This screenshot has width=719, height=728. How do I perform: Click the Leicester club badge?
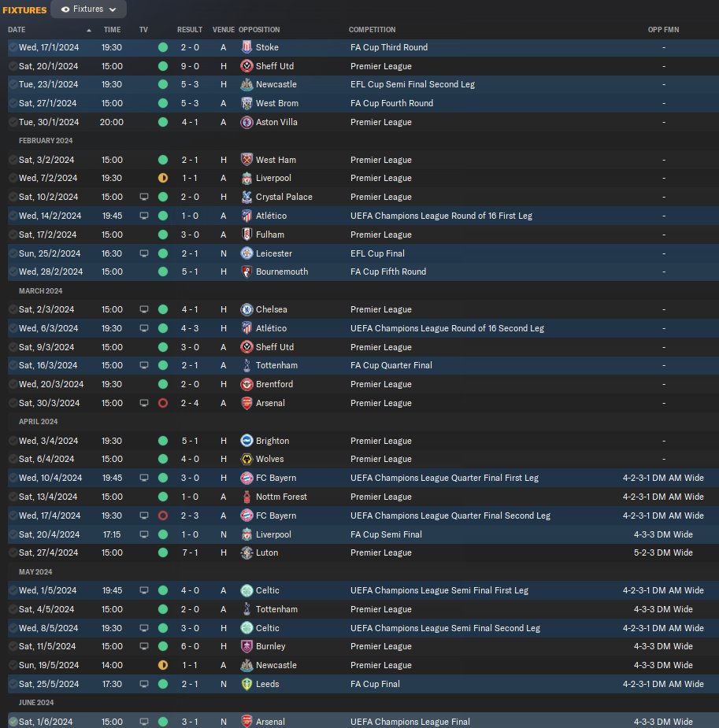click(246, 253)
